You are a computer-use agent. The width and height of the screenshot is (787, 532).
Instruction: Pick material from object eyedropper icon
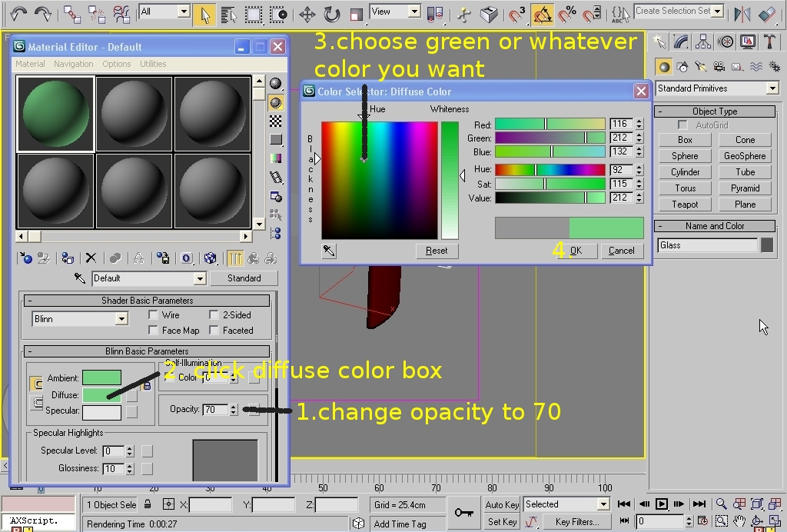pyautogui.click(x=80, y=278)
